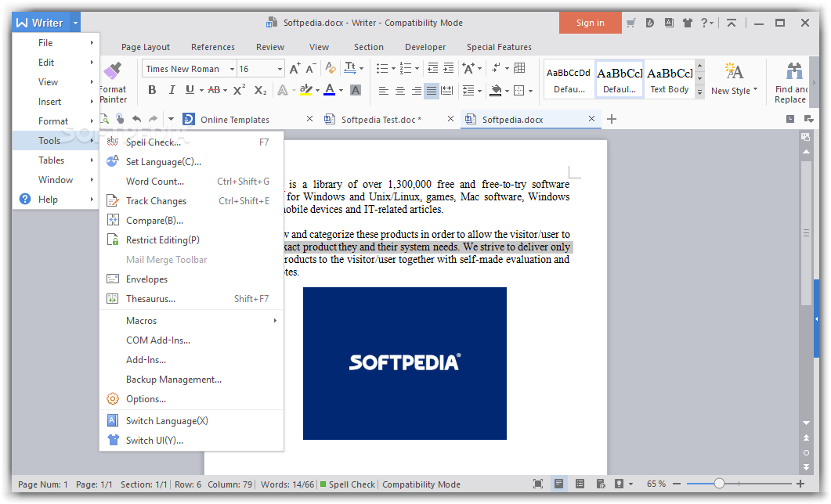The height and width of the screenshot is (504, 831).
Task: Toggle Underline formatting
Action: 190,90
